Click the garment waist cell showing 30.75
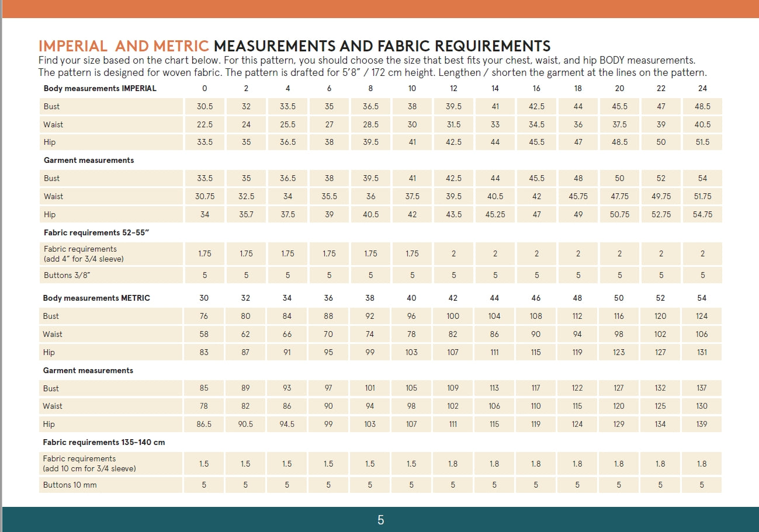 pyautogui.click(x=205, y=196)
